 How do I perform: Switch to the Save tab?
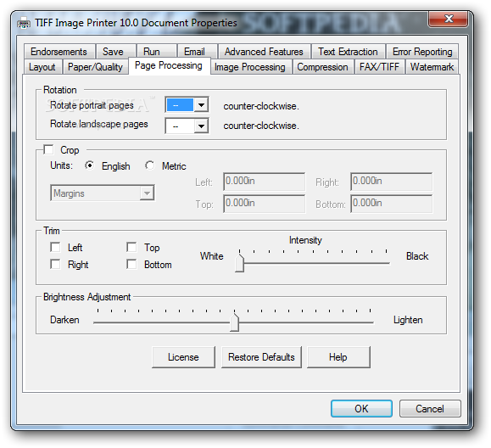pos(115,52)
